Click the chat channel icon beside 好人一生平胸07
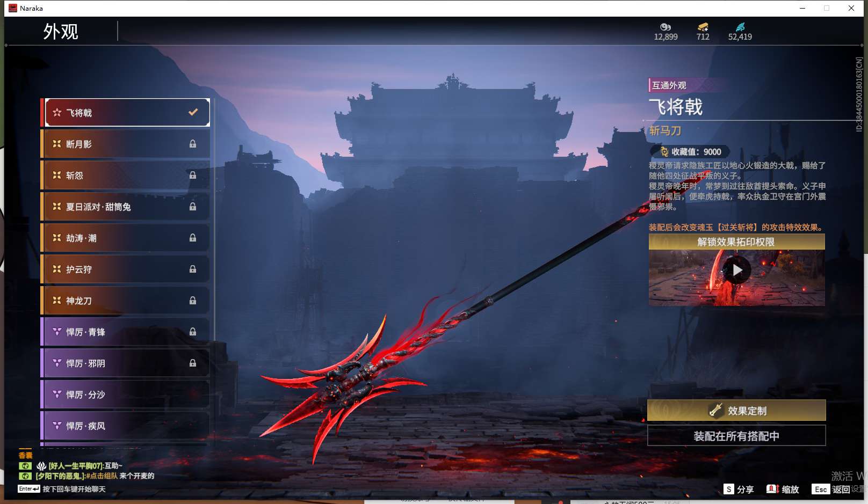This screenshot has width=868, height=504. coord(25,466)
